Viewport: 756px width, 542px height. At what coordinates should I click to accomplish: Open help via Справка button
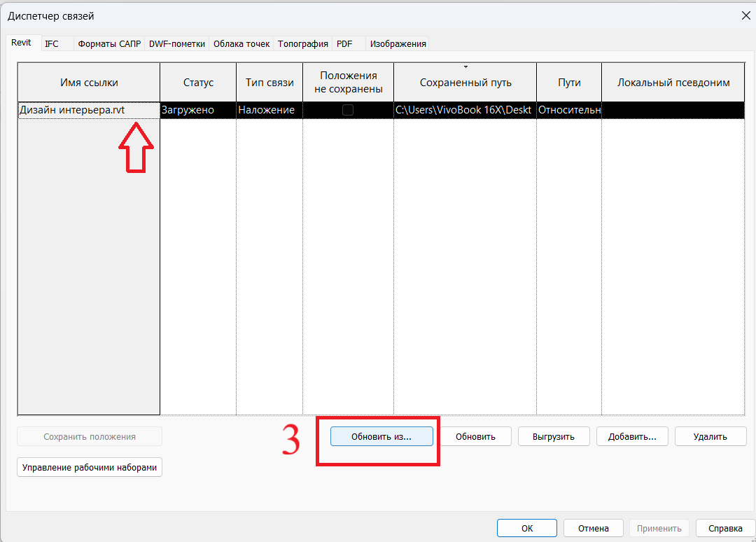tap(725, 528)
